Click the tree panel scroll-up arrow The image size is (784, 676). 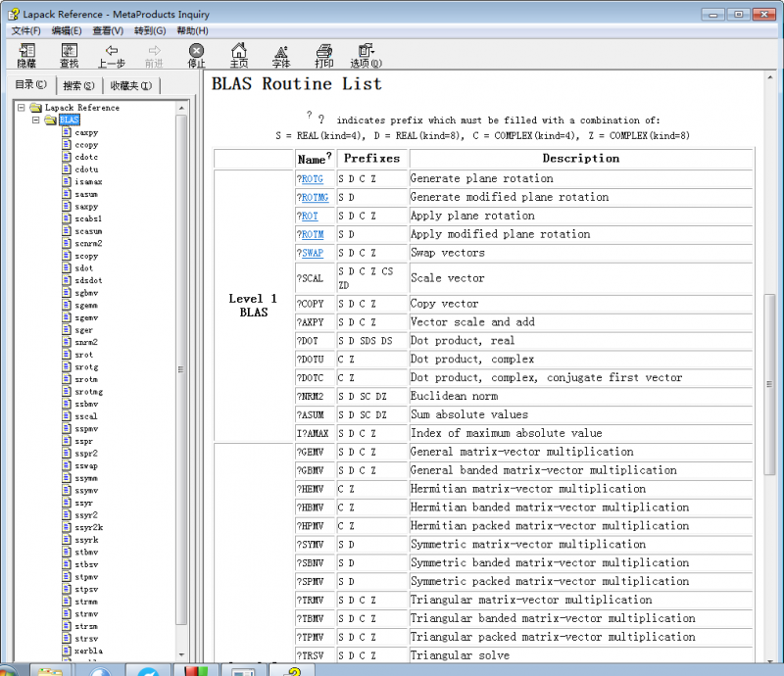coord(180,107)
